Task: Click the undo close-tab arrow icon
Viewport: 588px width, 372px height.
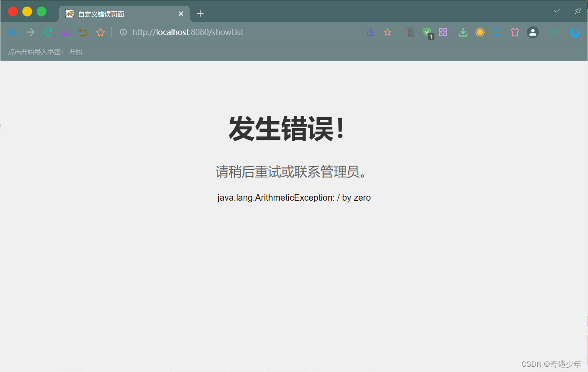Action: [83, 32]
